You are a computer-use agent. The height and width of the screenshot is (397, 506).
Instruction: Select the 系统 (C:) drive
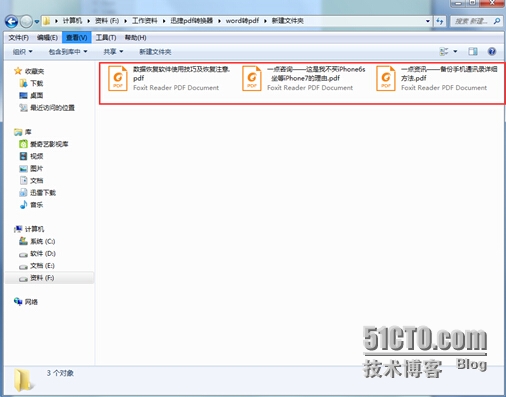point(43,241)
